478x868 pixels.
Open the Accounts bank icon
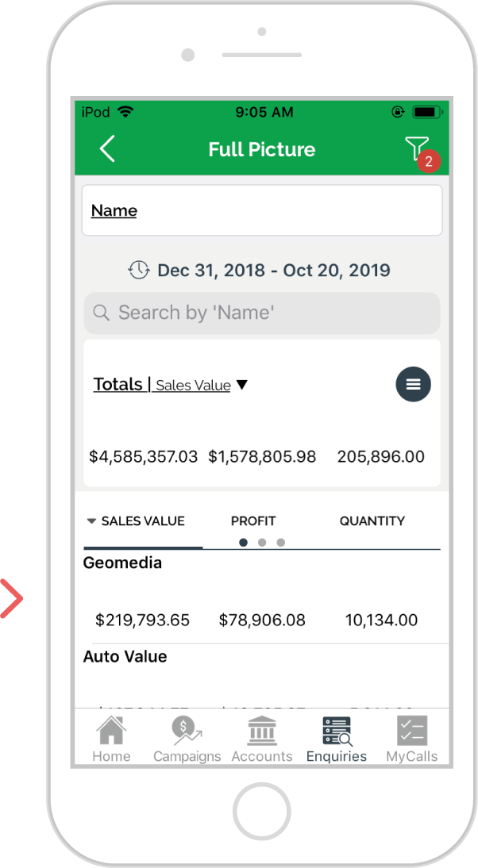[x=262, y=731]
